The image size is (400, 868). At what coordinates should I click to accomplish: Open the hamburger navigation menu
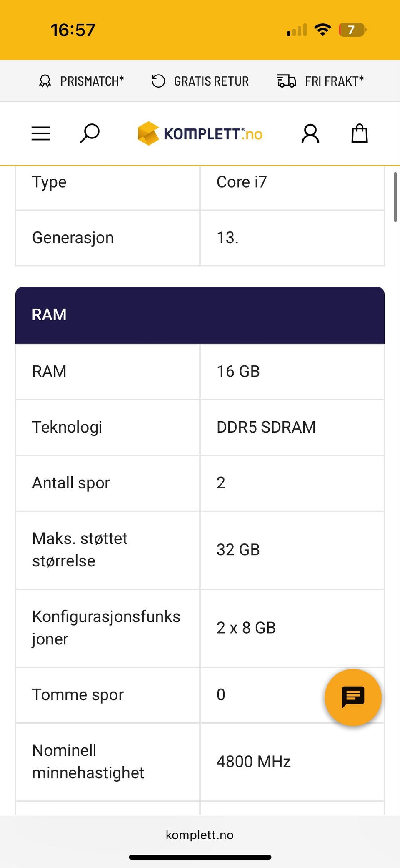[x=41, y=134]
